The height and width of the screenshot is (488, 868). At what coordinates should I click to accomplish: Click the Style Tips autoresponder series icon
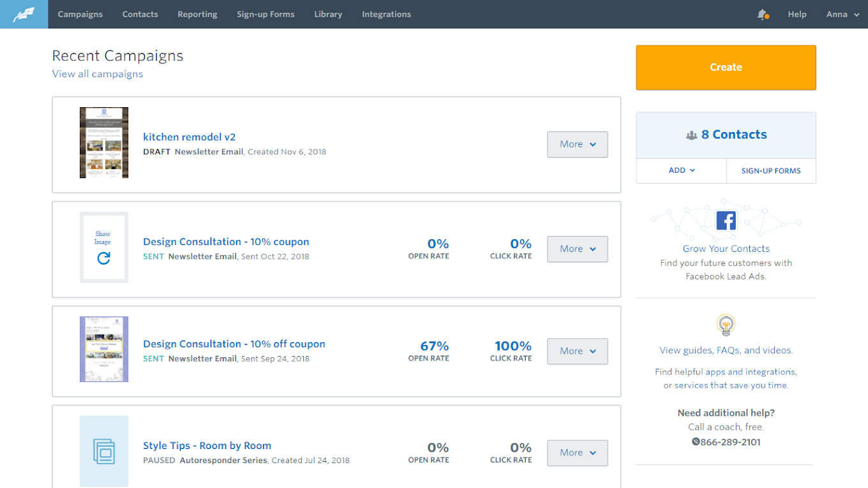[103, 452]
